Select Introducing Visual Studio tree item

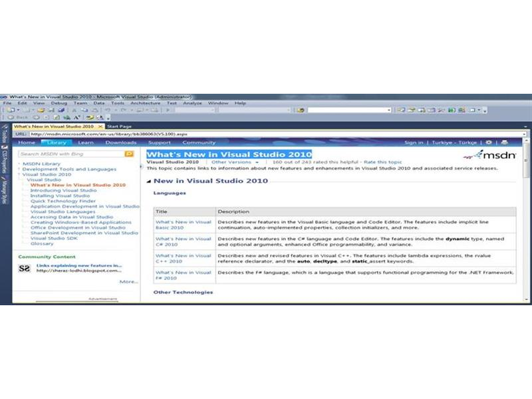(x=63, y=190)
